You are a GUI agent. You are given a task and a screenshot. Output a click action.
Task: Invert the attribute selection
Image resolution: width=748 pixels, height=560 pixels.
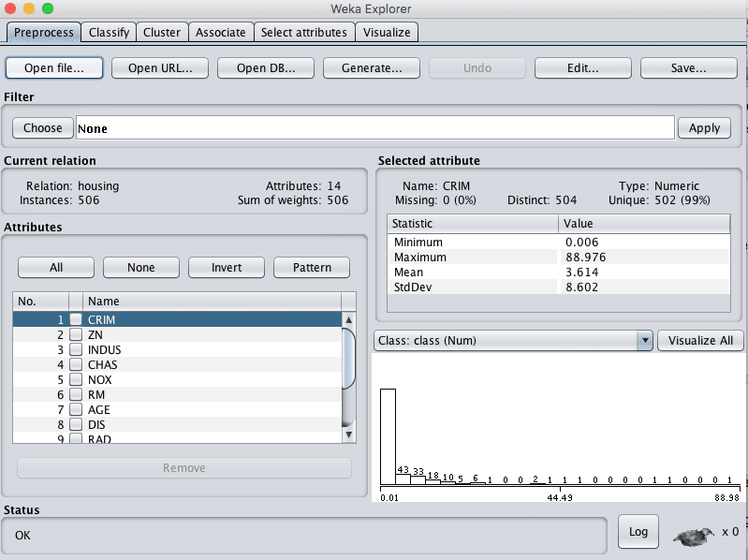pos(227,268)
